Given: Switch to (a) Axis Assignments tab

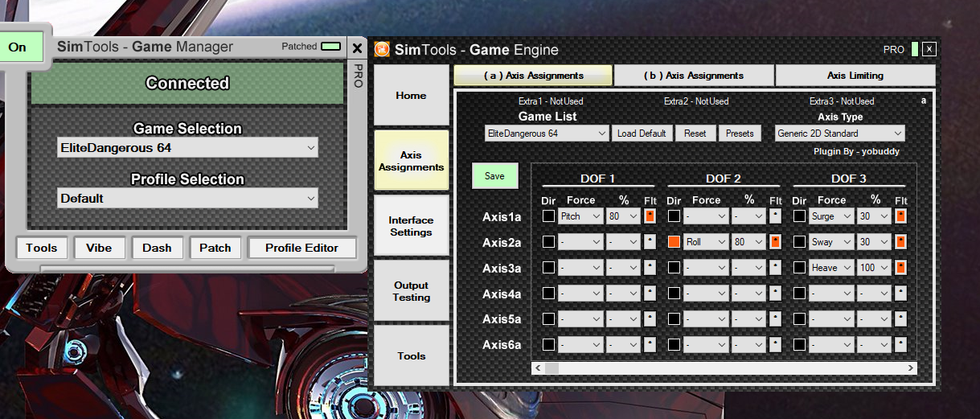Looking at the screenshot, I should (x=533, y=76).
